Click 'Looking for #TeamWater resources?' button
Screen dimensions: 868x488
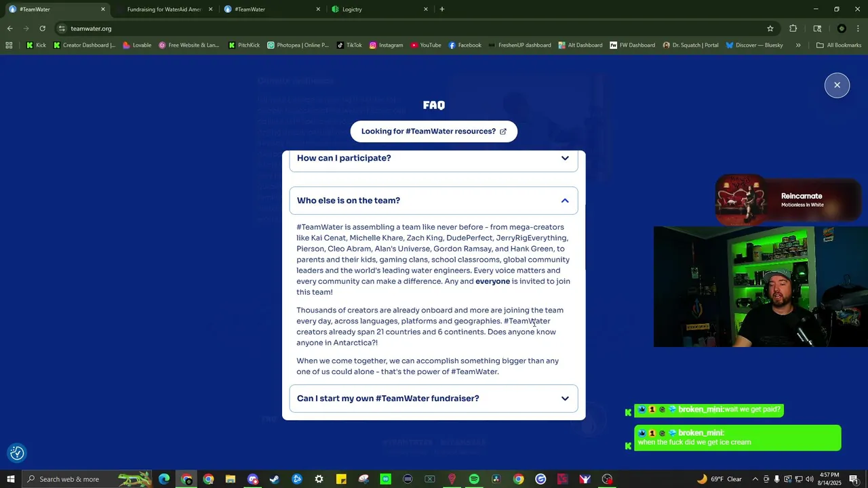pos(433,131)
